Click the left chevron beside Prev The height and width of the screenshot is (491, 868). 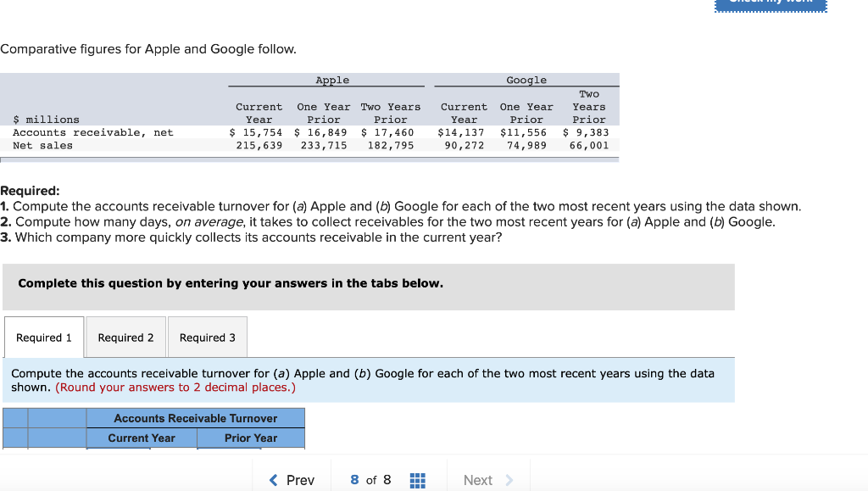[274, 480]
